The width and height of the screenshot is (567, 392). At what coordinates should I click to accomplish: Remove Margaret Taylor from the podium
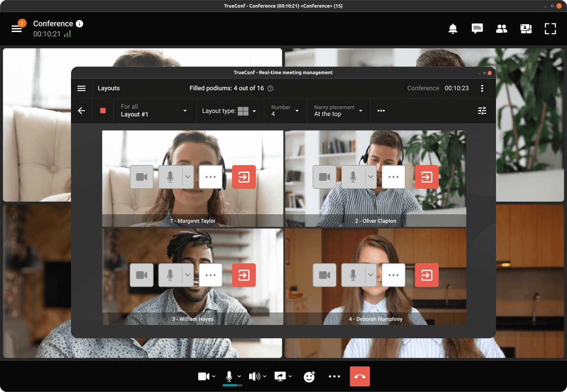(244, 177)
